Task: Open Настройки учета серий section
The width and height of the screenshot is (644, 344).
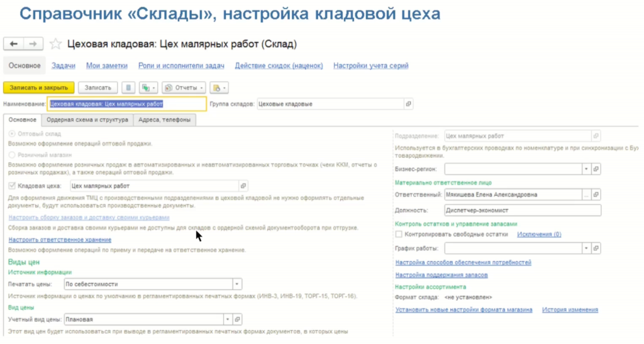Action: tap(371, 65)
